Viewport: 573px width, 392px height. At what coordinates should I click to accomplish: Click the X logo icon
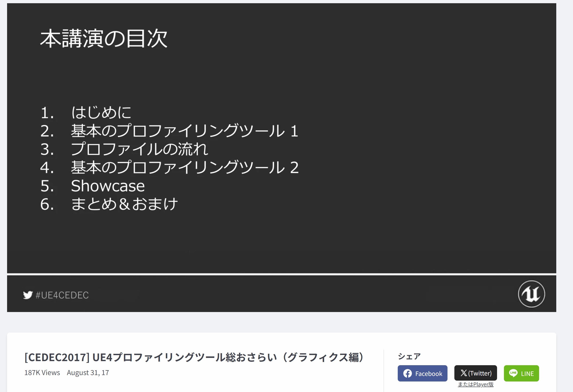click(x=464, y=373)
